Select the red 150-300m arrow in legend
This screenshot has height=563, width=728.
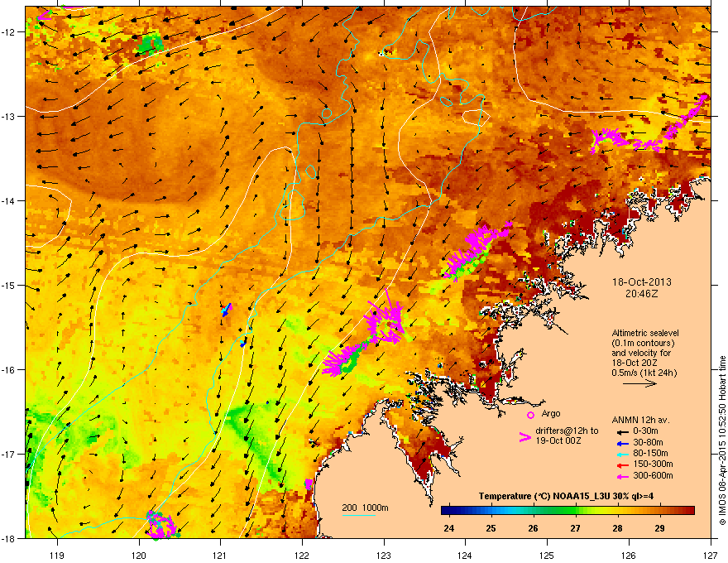[x=624, y=465]
